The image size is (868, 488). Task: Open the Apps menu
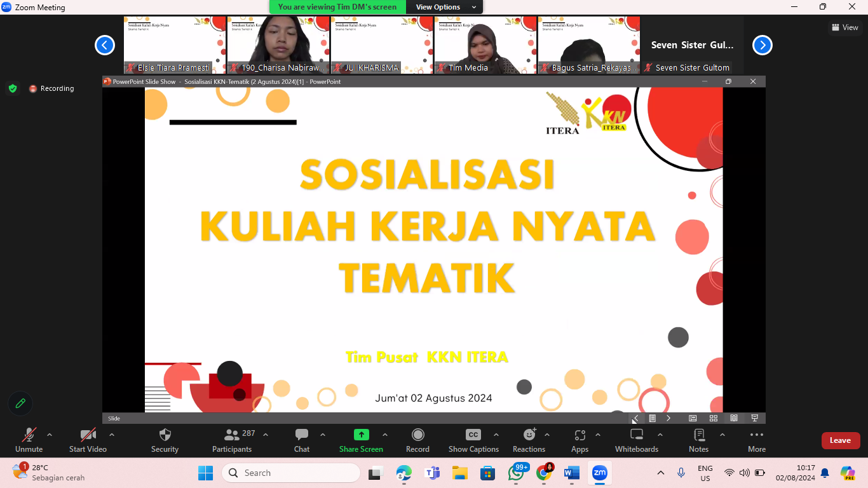[x=580, y=435]
